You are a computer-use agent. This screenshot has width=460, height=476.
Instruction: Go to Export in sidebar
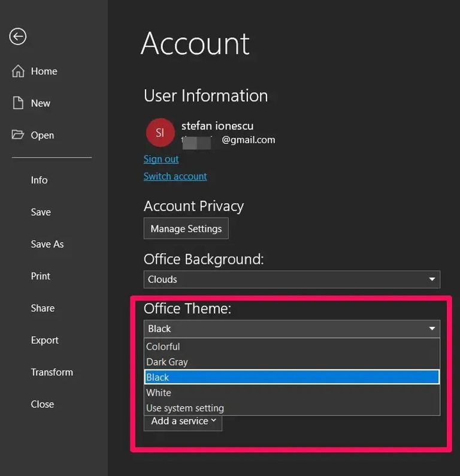45,340
